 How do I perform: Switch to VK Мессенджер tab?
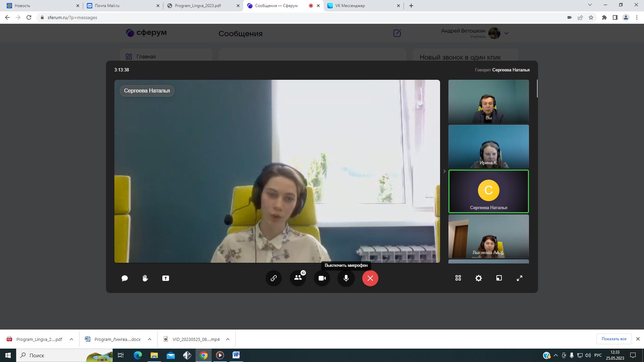(x=350, y=6)
